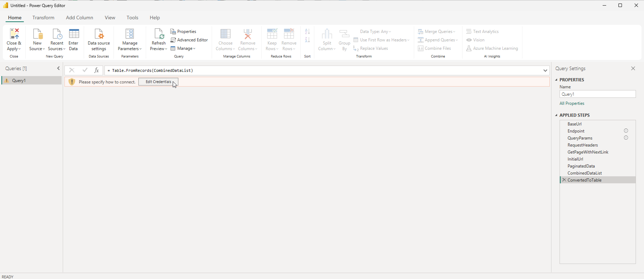Click the fx function icon in formula bar
Screen dimensions: 644x279
coord(97,70)
